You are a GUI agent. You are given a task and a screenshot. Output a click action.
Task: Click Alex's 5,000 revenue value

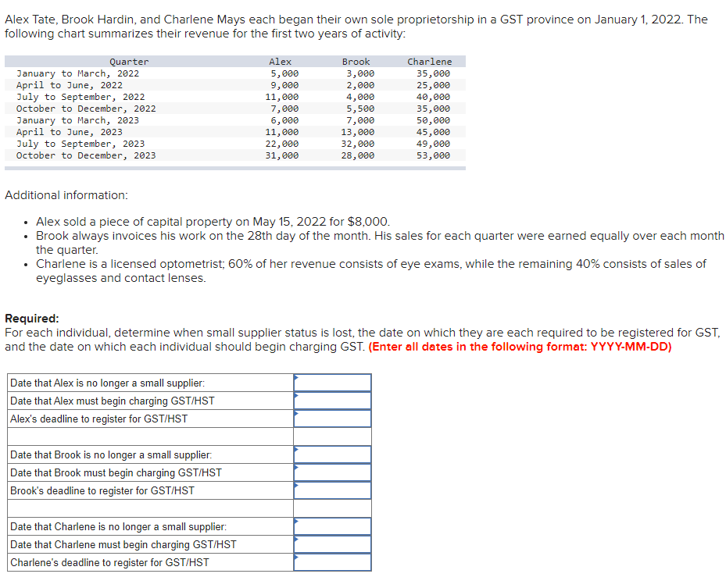(284, 73)
